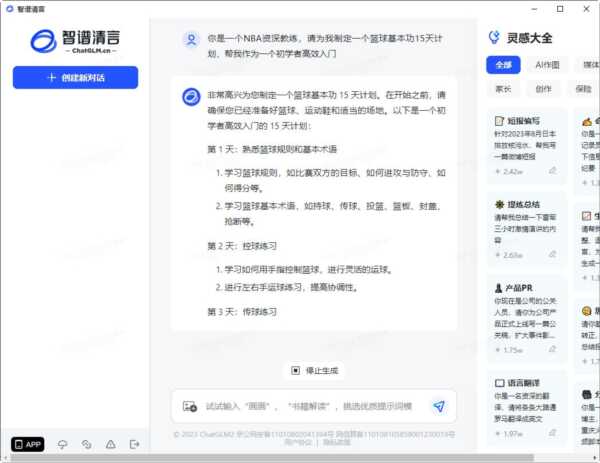
Task: Click the 停止生成 stop button
Action: tap(314, 370)
